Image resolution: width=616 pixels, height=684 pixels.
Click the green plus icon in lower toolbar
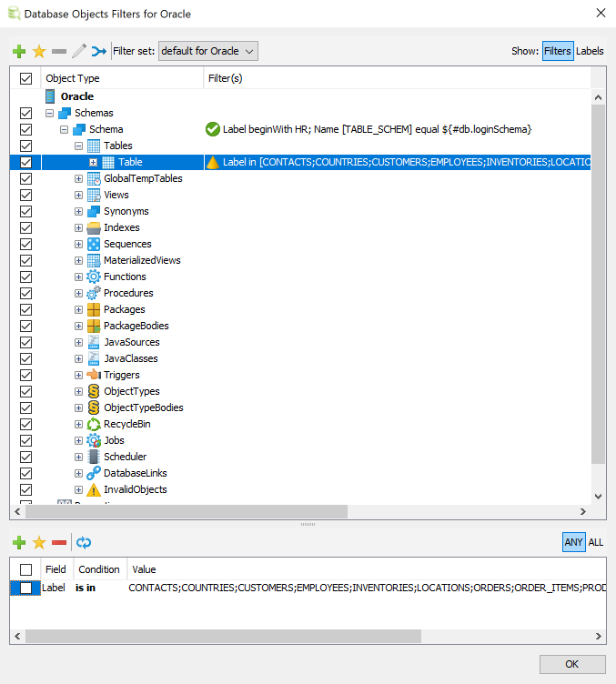click(x=19, y=542)
